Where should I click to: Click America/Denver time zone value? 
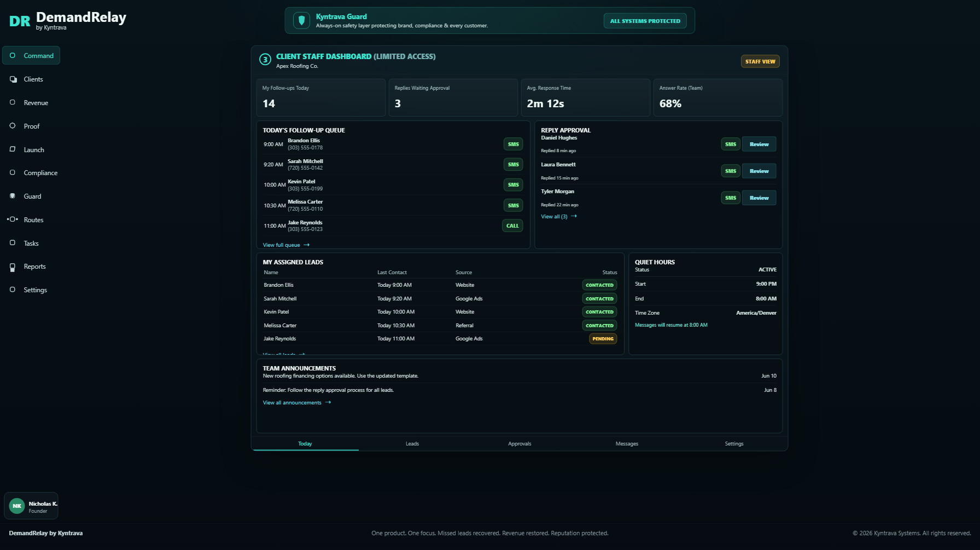pos(756,313)
